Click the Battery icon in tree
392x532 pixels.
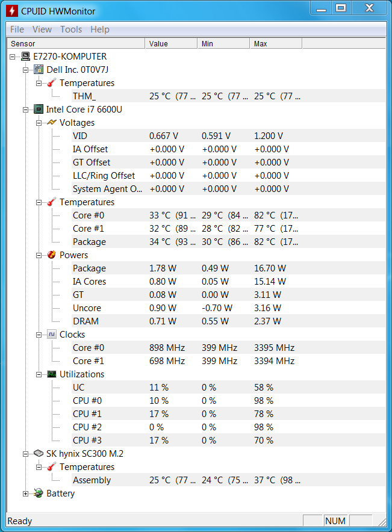(x=39, y=493)
